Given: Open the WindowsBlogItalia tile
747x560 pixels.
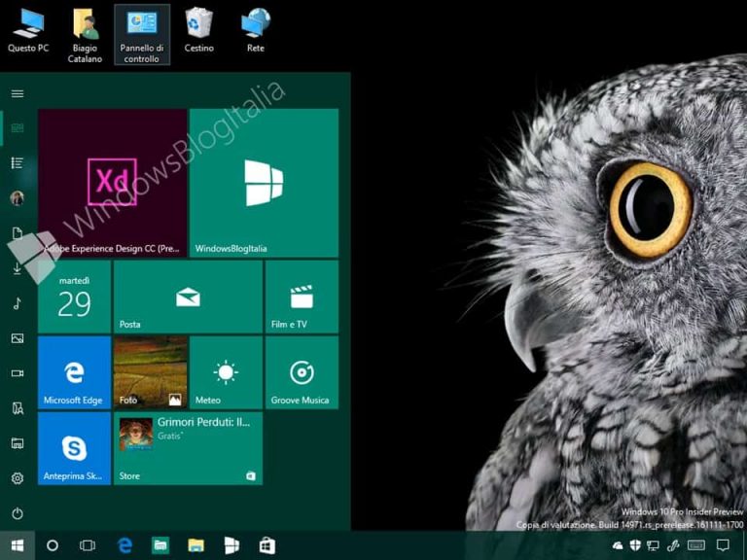Looking at the screenshot, I should pyautogui.click(x=264, y=184).
